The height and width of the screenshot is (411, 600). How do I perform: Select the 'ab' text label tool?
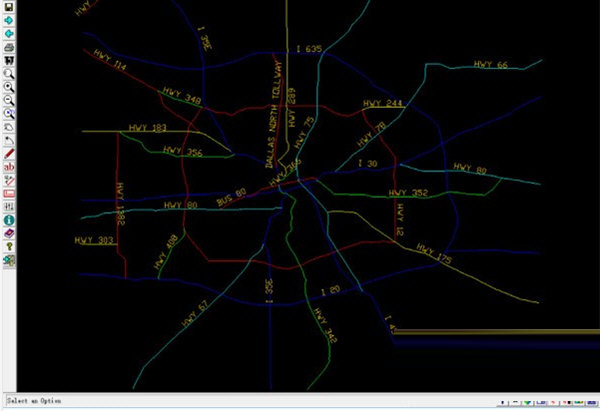click(9, 166)
